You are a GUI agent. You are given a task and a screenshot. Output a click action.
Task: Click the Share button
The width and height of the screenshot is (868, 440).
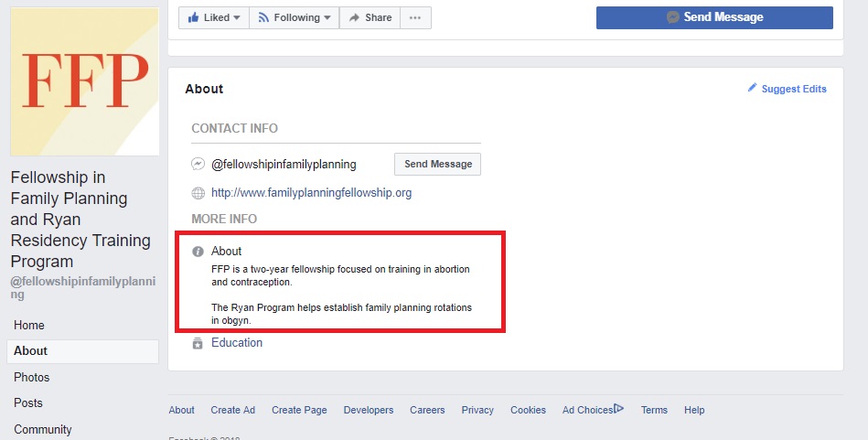coord(370,17)
